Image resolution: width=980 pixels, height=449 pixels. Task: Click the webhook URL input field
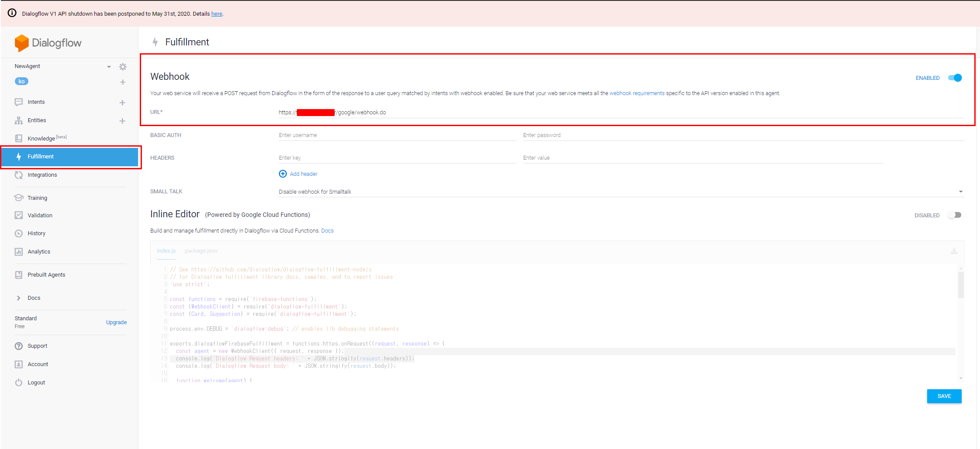621,113
